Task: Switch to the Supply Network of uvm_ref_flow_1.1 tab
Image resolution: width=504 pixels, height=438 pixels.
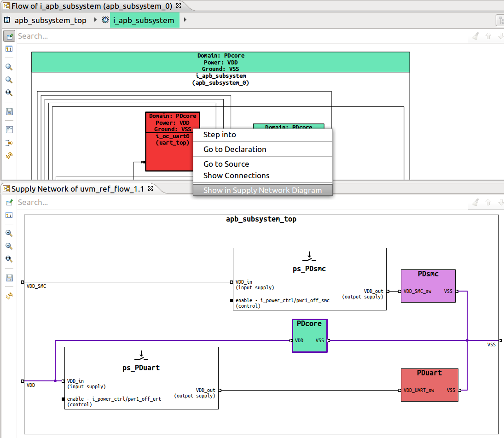Action: coord(76,188)
